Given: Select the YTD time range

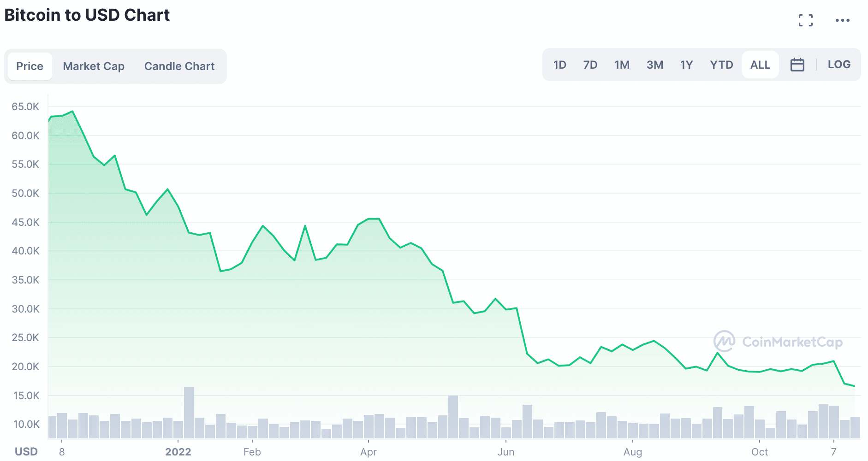Looking at the screenshot, I should click(721, 65).
